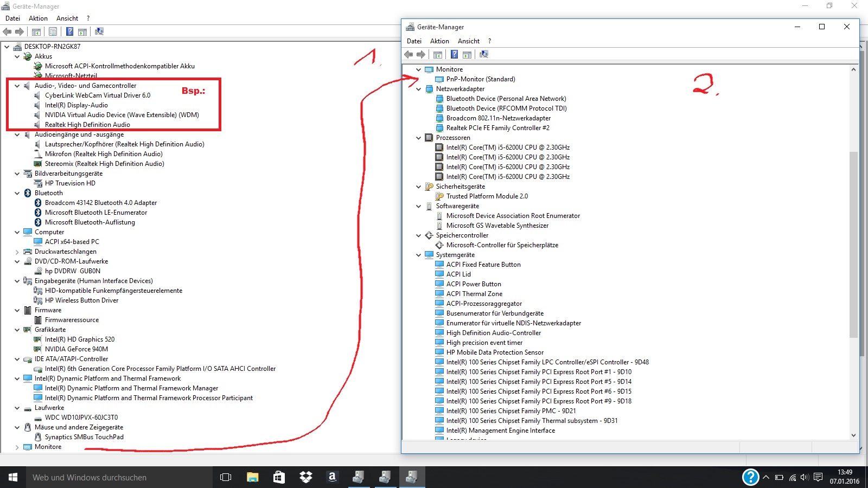
Task: Select NVIDIA GeForce 940M graphics card icon
Action: coord(38,349)
